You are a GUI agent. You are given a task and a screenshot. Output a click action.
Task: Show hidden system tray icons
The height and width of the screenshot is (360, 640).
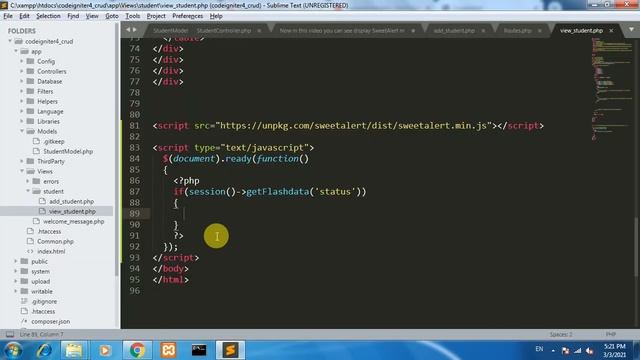click(553, 351)
